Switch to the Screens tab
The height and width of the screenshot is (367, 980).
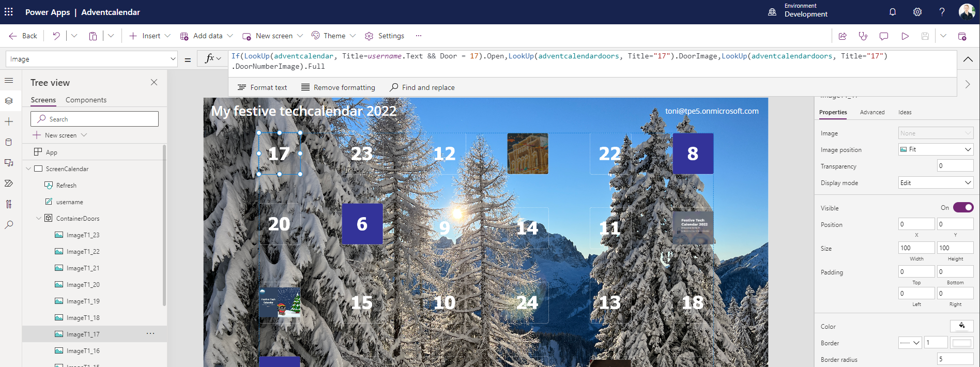[x=43, y=100]
